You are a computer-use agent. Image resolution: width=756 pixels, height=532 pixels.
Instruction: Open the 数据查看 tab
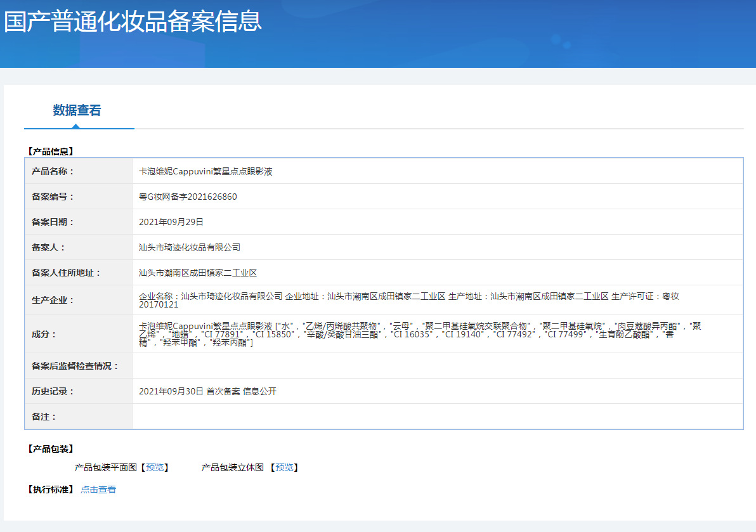point(77,110)
